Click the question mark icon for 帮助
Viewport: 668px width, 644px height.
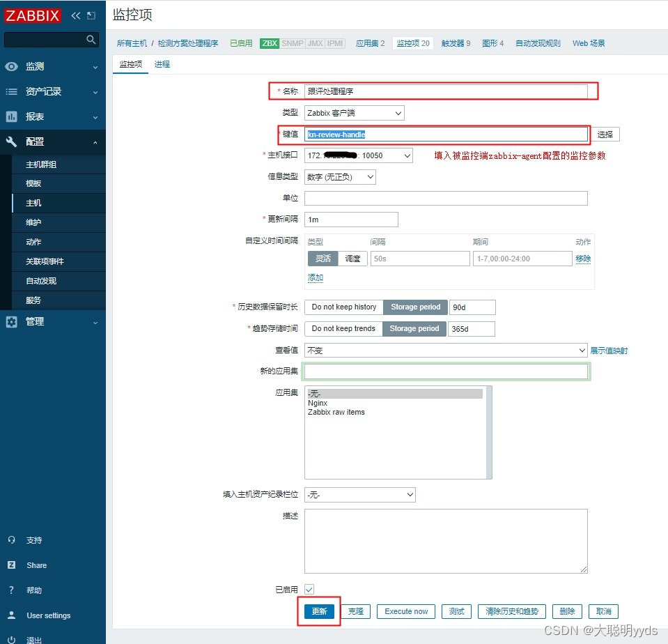pos(12,590)
